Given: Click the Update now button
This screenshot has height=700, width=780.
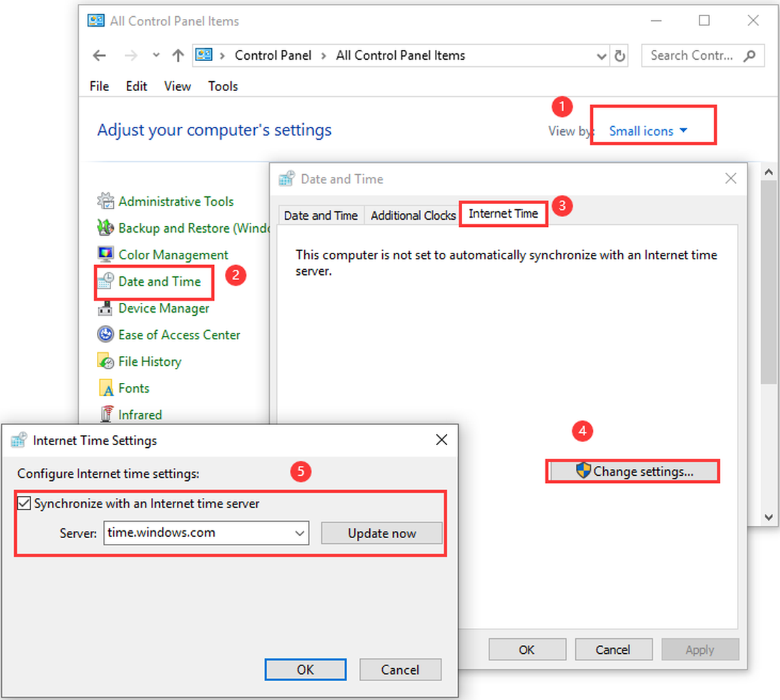Looking at the screenshot, I should coord(382,533).
